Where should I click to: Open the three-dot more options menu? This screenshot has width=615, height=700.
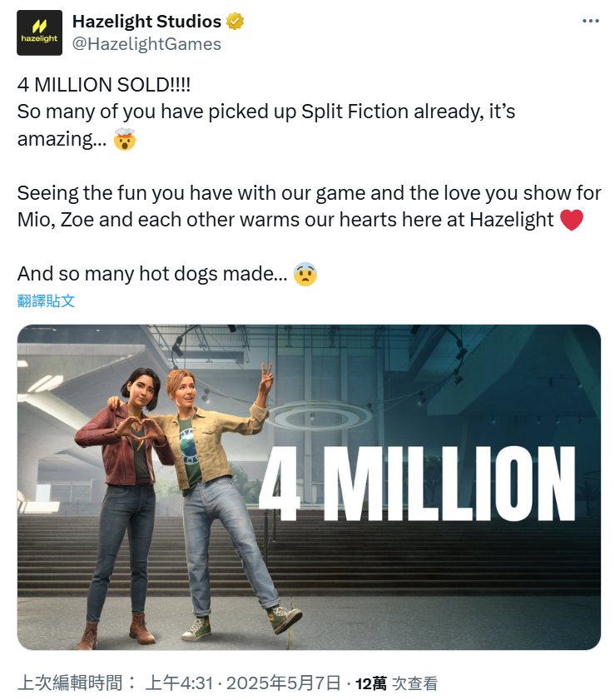[591, 21]
